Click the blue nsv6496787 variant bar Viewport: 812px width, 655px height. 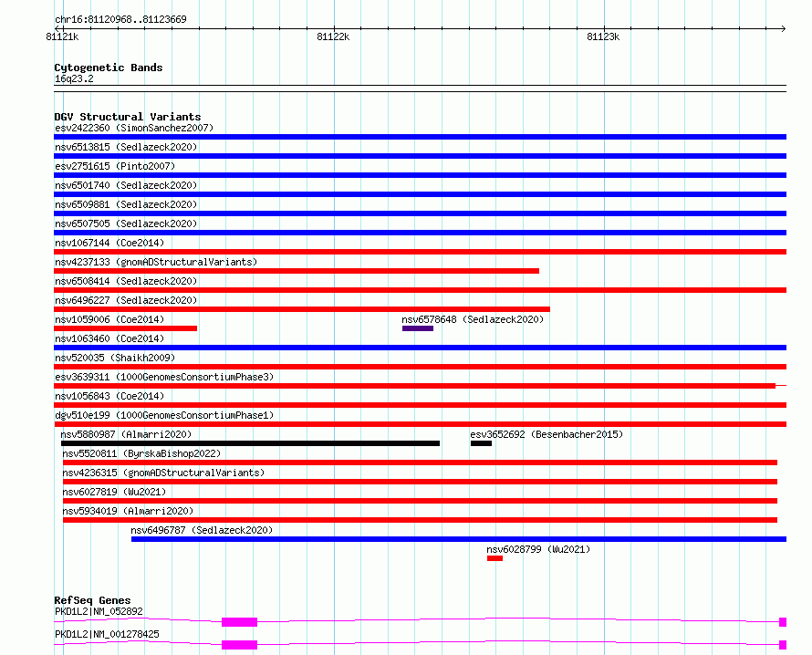[459, 539]
